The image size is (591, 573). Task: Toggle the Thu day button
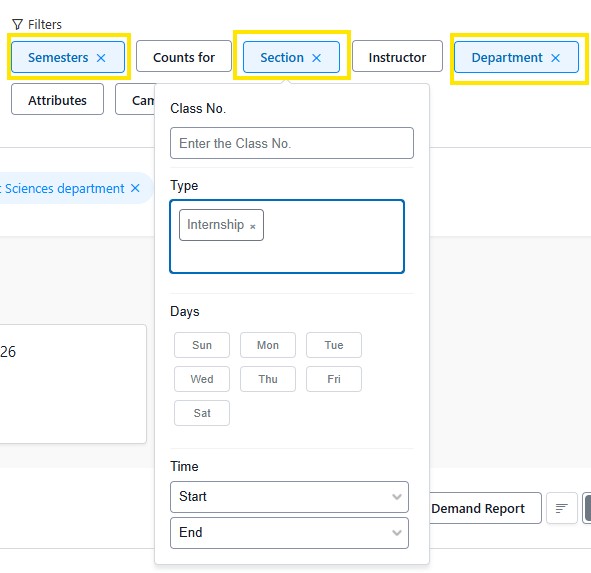(x=268, y=379)
